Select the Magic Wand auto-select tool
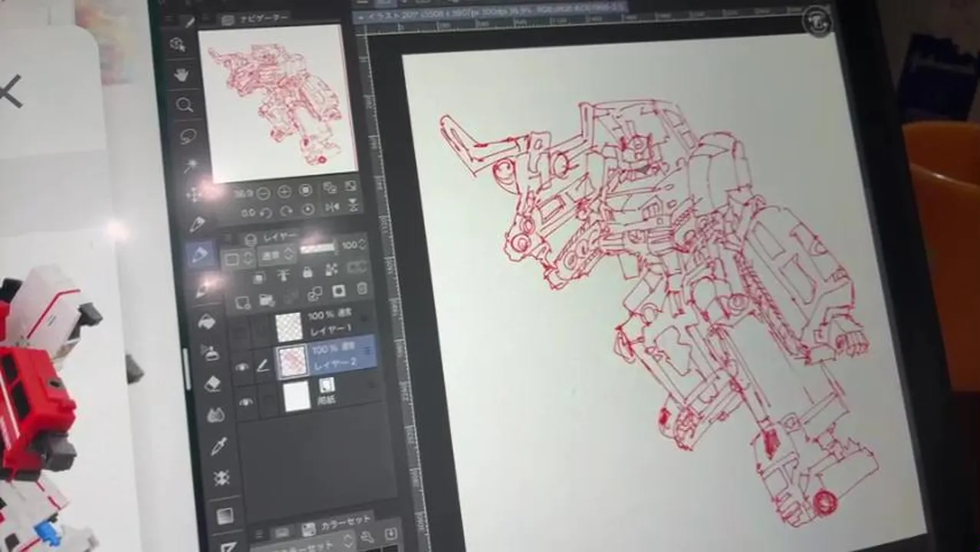 [x=191, y=165]
